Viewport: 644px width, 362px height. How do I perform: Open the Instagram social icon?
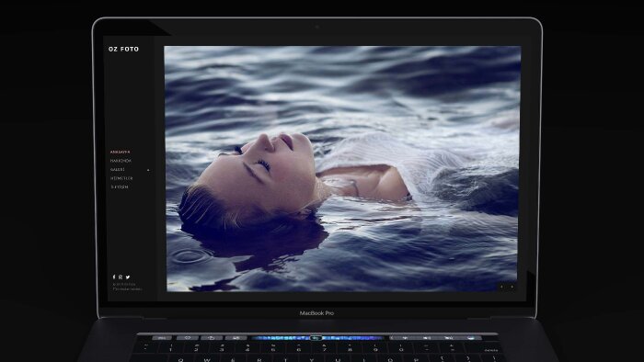click(x=121, y=277)
